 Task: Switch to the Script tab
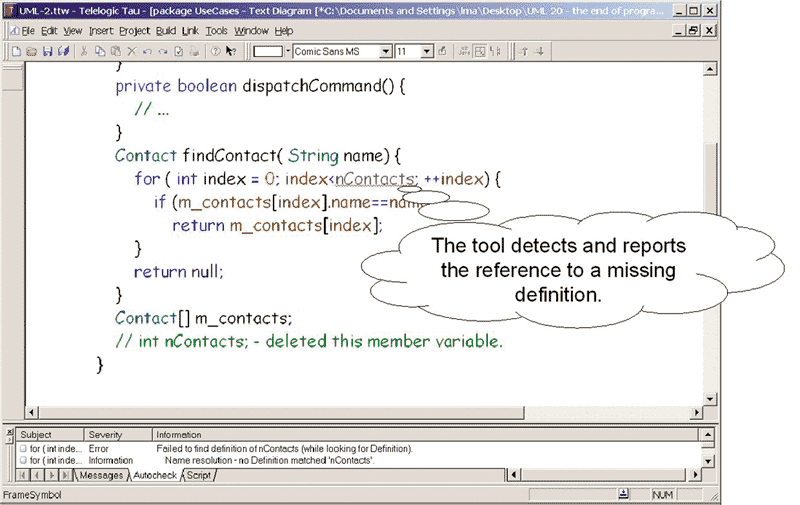coord(199,476)
